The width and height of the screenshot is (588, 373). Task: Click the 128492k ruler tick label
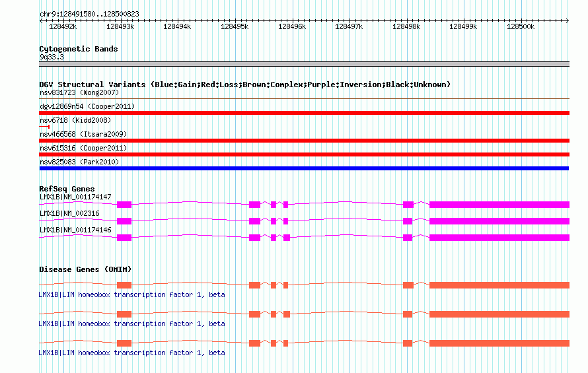[63, 26]
